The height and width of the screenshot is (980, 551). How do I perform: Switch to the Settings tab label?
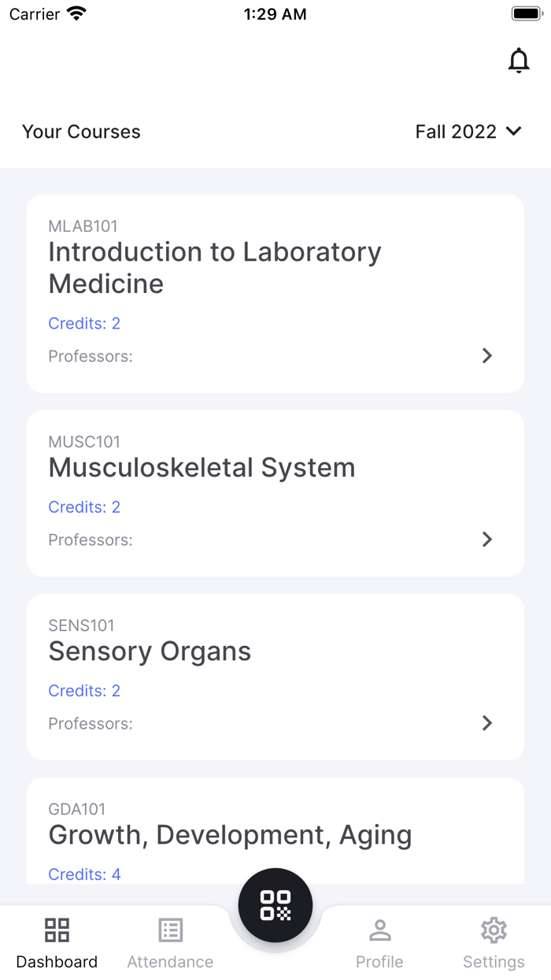click(494, 962)
